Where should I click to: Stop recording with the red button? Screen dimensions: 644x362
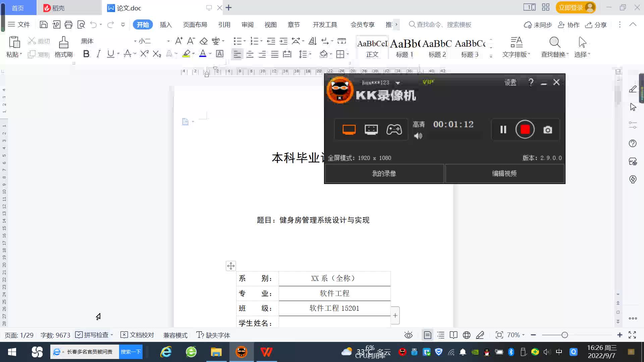(525, 130)
